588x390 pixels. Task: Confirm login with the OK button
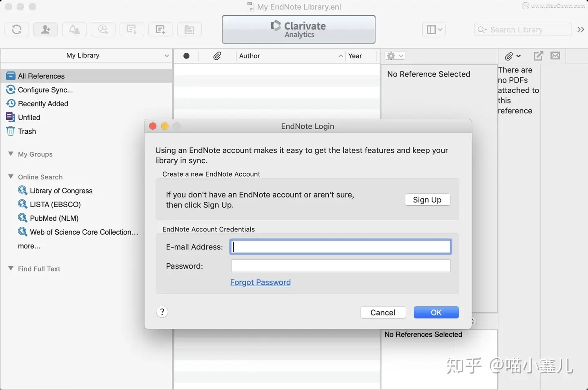coord(436,312)
